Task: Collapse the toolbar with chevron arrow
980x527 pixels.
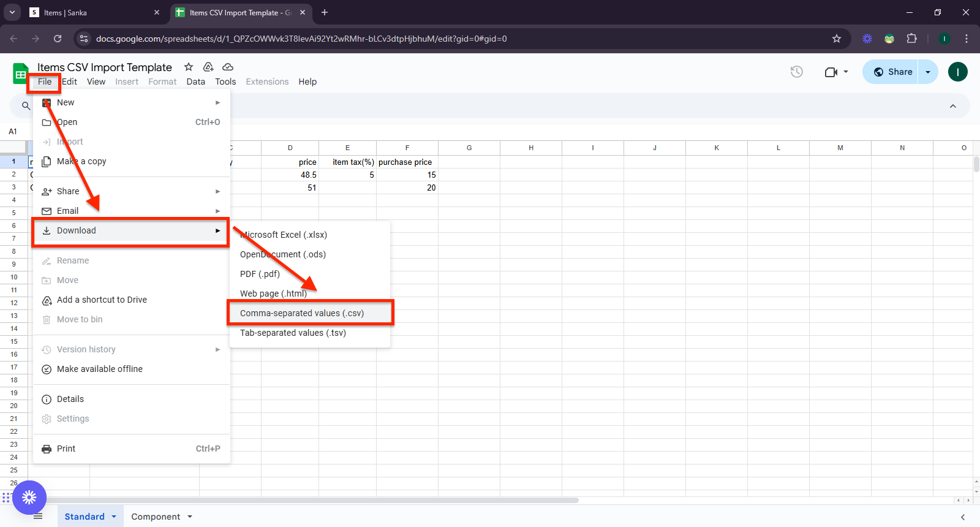Action: 953,106
